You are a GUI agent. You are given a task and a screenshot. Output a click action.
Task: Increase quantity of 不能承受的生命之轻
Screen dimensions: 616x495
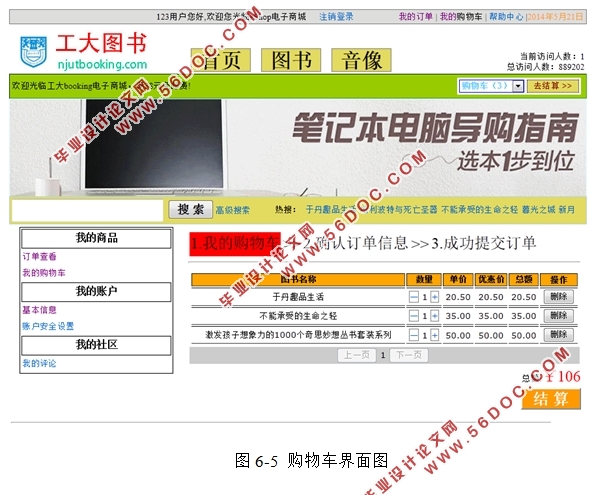point(434,316)
